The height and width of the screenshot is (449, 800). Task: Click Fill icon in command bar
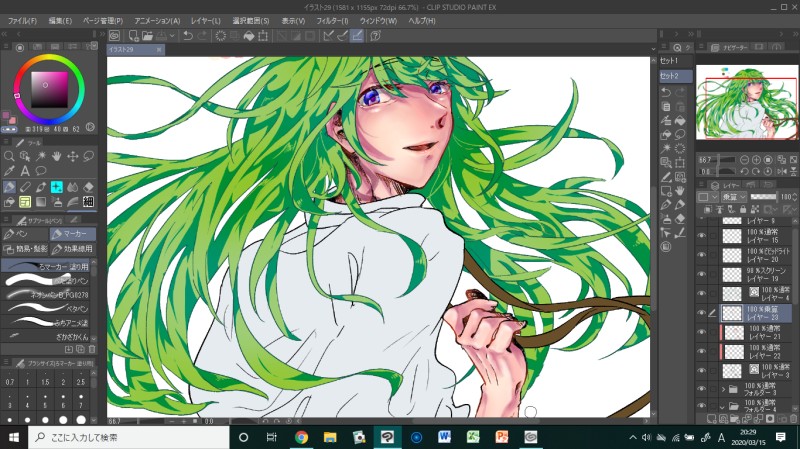click(x=248, y=36)
